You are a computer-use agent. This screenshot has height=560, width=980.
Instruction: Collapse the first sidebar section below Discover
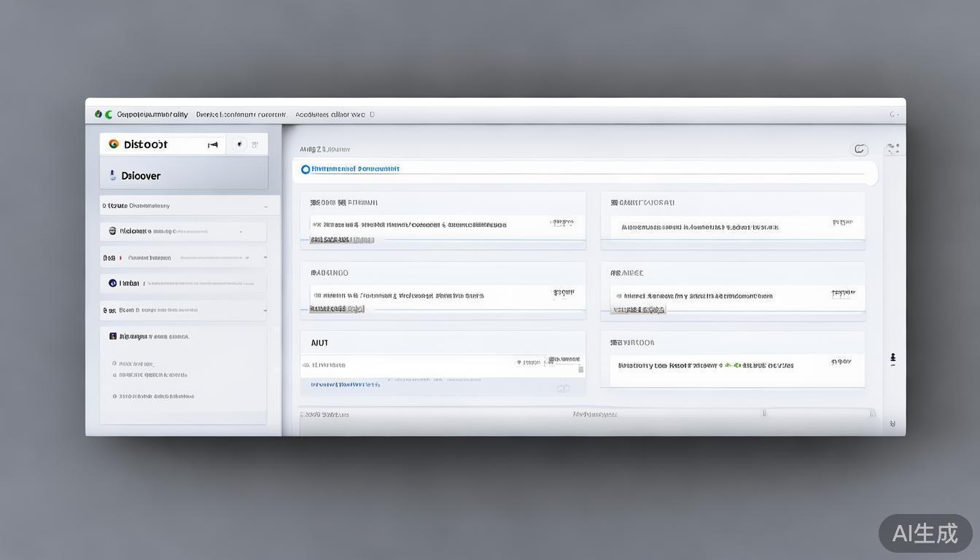[x=265, y=206]
